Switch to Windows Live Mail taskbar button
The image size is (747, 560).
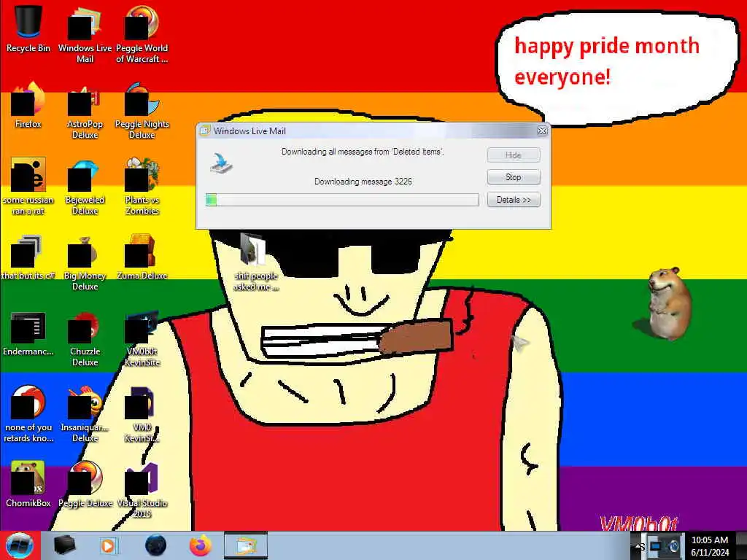245,545
